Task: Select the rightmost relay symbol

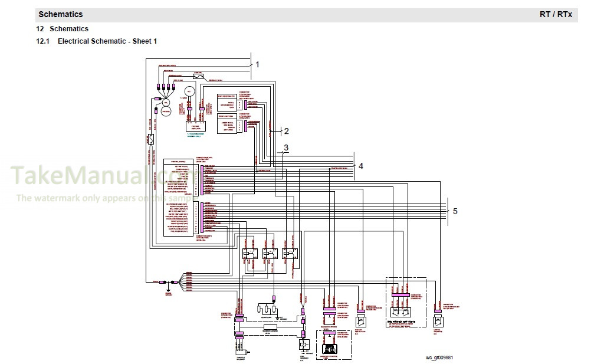Action: tap(289, 254)
